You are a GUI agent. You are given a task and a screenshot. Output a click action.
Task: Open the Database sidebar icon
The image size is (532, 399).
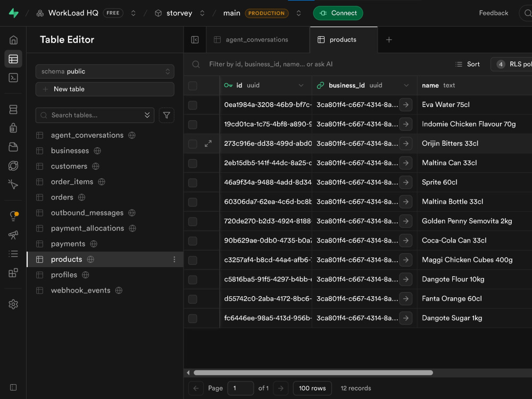pos(13,109)
